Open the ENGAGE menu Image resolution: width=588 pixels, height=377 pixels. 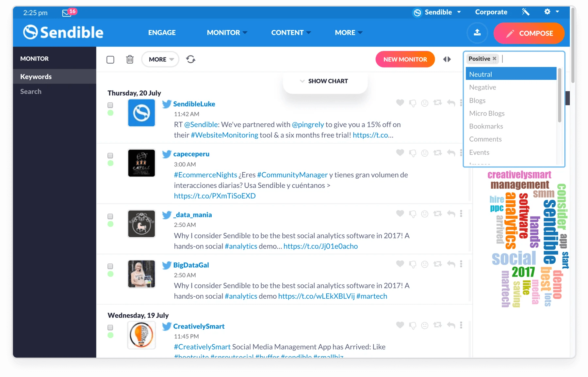click(x=162, y=32)
